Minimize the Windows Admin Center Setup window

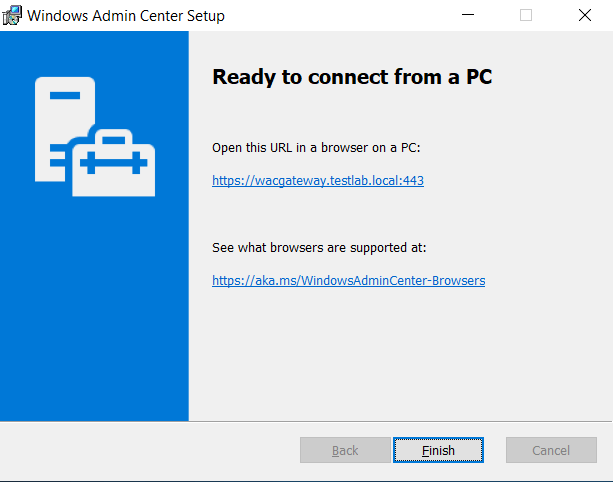click(468, 15)
